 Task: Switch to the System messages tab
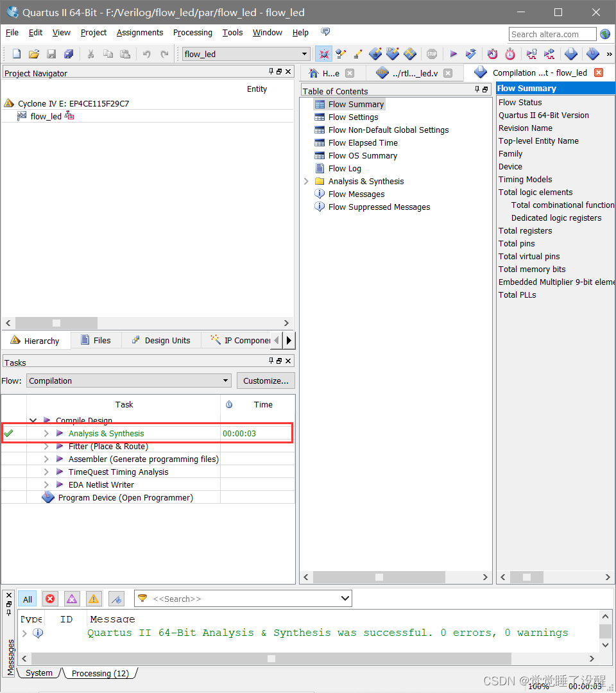(39, 672)
